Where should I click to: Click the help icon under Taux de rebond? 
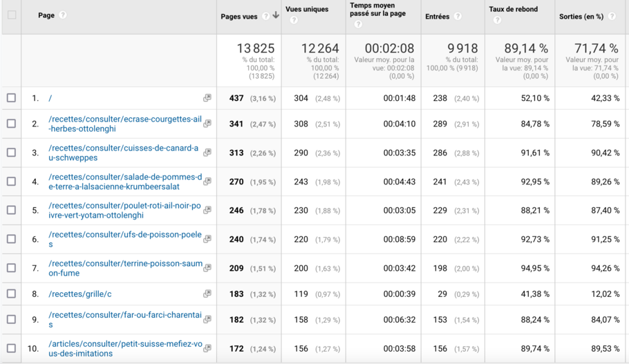tap(497, 20)
